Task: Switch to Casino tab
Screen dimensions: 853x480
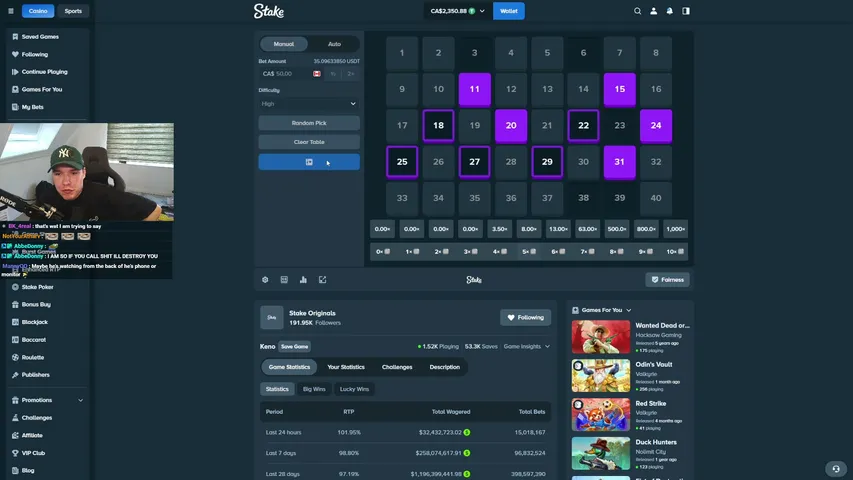Action: tap(38, 11)
